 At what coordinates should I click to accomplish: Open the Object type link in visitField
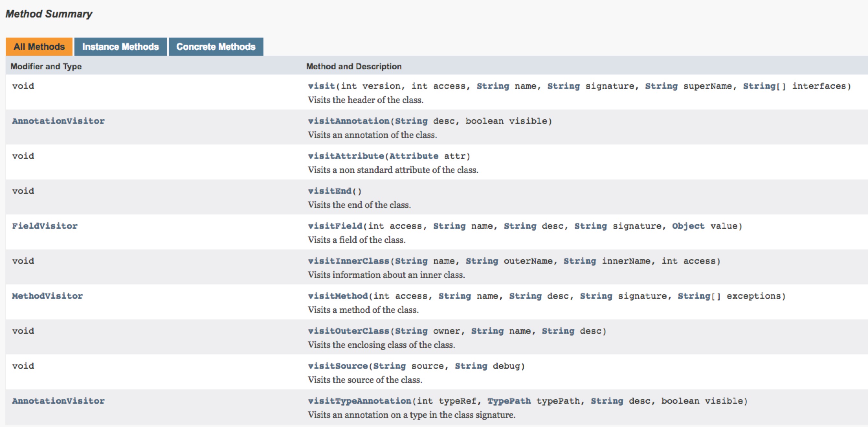pyautogui.click(x=688, y=226)
